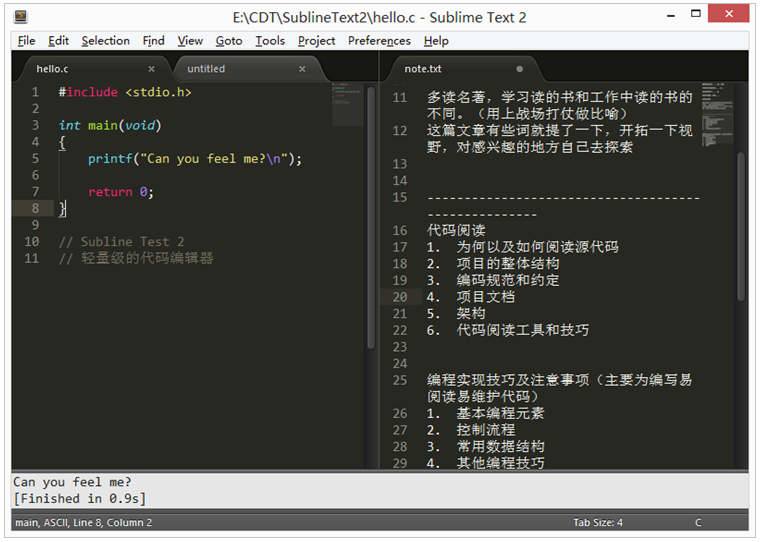Click 'Can you feel me?' build output line
761x542 pixels.
(72, 482)
